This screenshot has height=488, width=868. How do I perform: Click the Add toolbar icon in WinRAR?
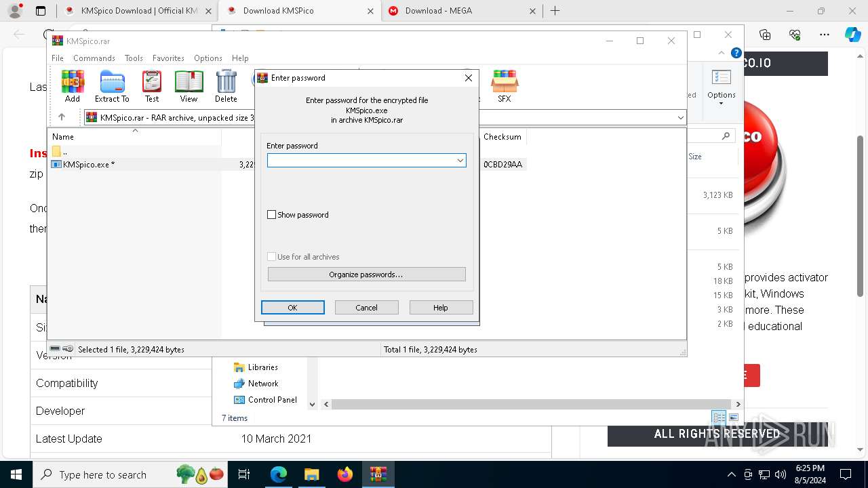point(73,86)
